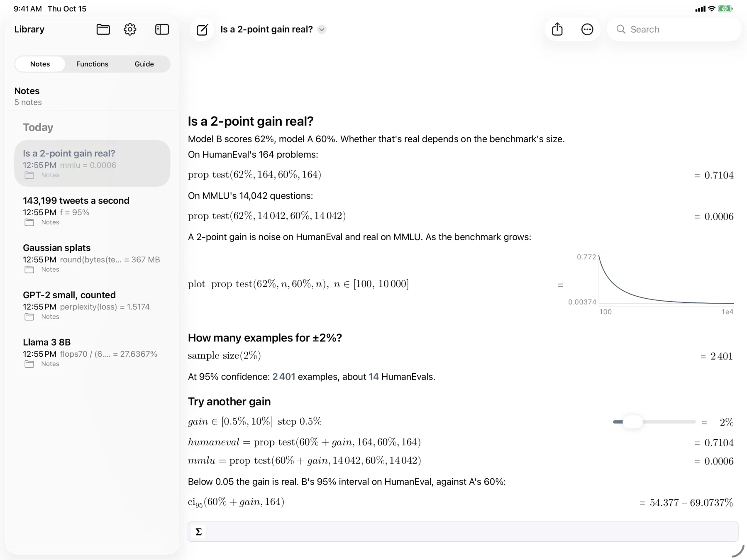Open the 'Llama 3 8B' note
The height and width of the screenshot is (560, 747).
tap(92, 353)
